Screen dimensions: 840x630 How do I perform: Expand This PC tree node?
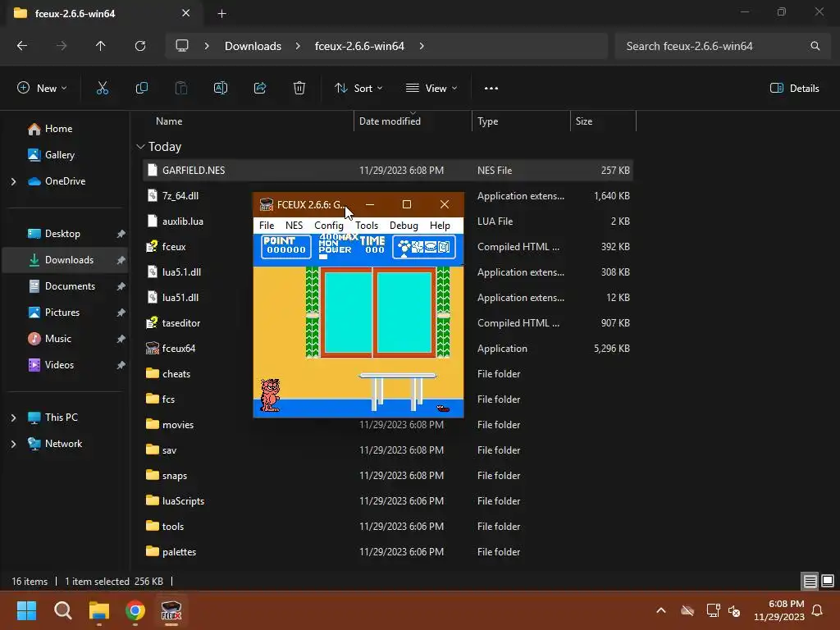(13, 418)
